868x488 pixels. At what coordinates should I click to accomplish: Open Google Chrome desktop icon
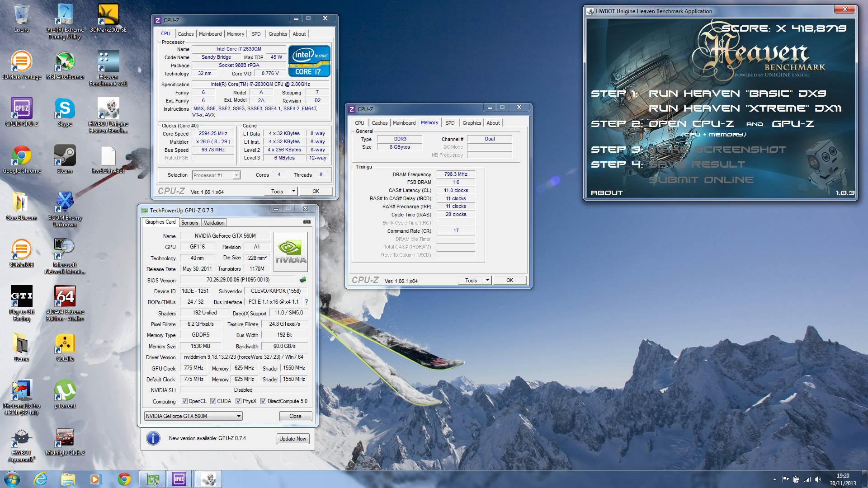tap(21, 159)
